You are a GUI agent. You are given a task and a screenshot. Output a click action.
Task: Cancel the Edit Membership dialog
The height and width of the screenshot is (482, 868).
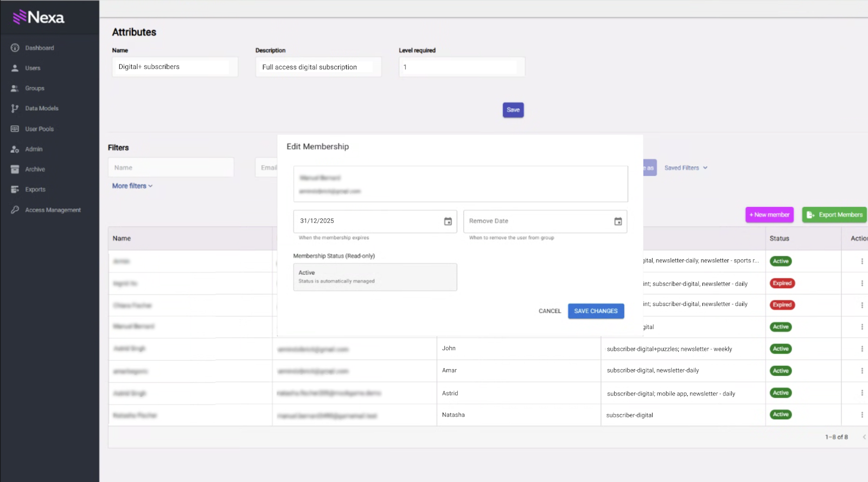(550, 311)
